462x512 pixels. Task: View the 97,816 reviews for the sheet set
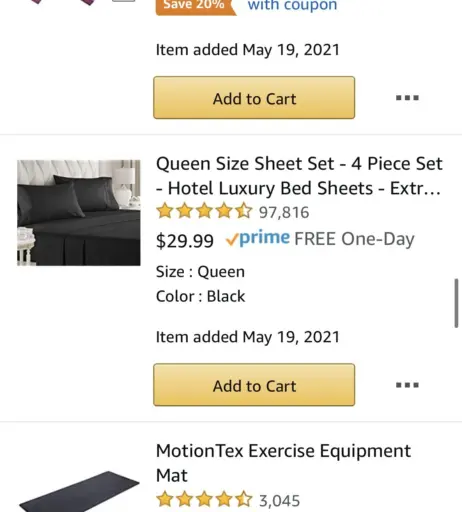point(284,212)
